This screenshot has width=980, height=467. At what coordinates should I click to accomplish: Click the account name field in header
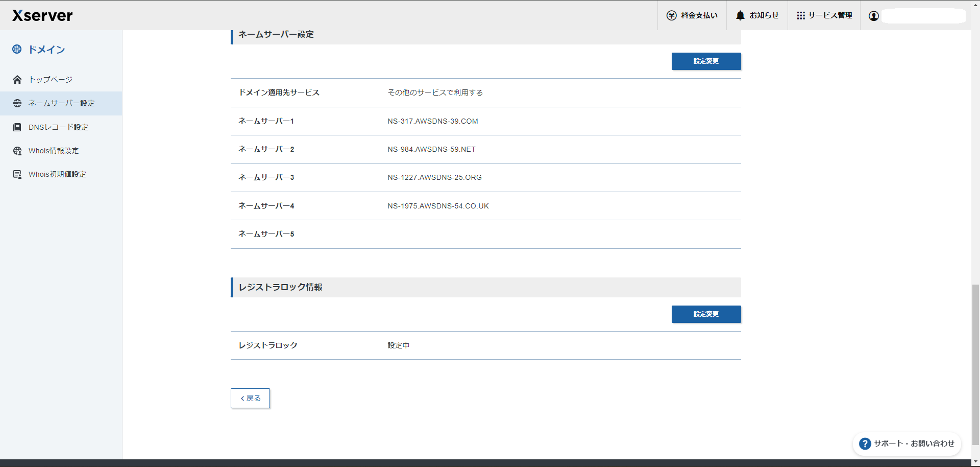924,16
